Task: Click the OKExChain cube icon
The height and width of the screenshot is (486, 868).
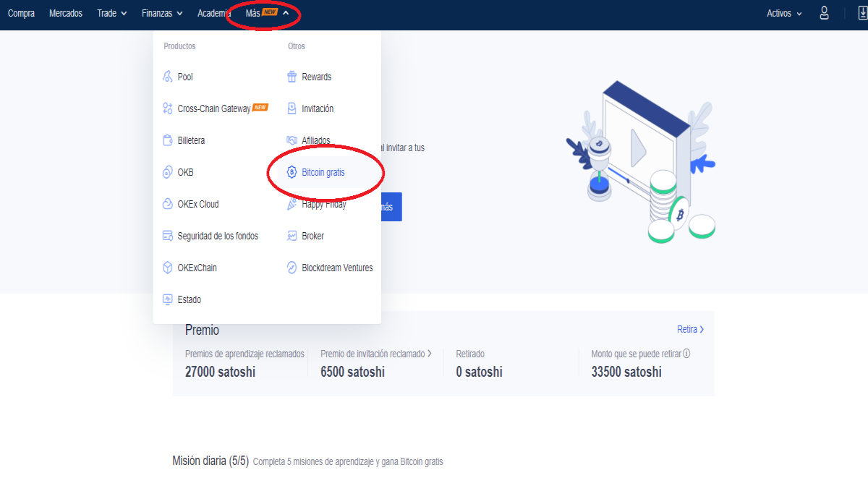Action: (168, 268)
